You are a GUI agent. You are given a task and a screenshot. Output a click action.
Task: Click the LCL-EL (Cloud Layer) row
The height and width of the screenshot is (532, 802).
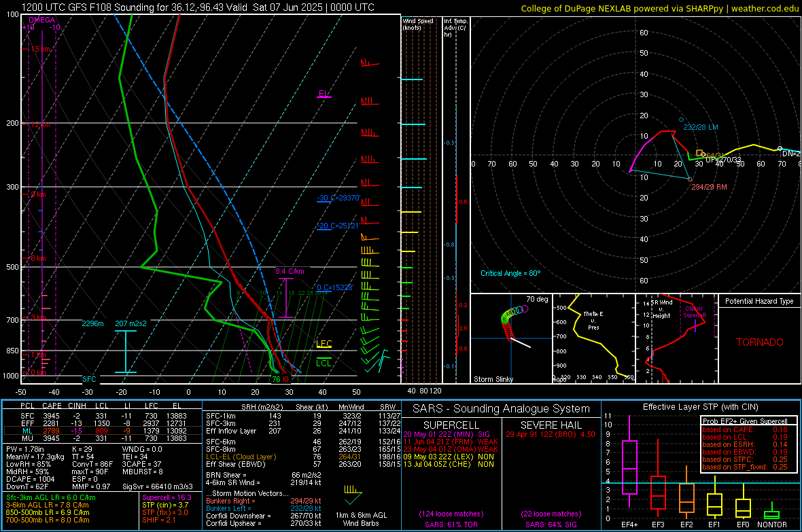pos(303,457)
